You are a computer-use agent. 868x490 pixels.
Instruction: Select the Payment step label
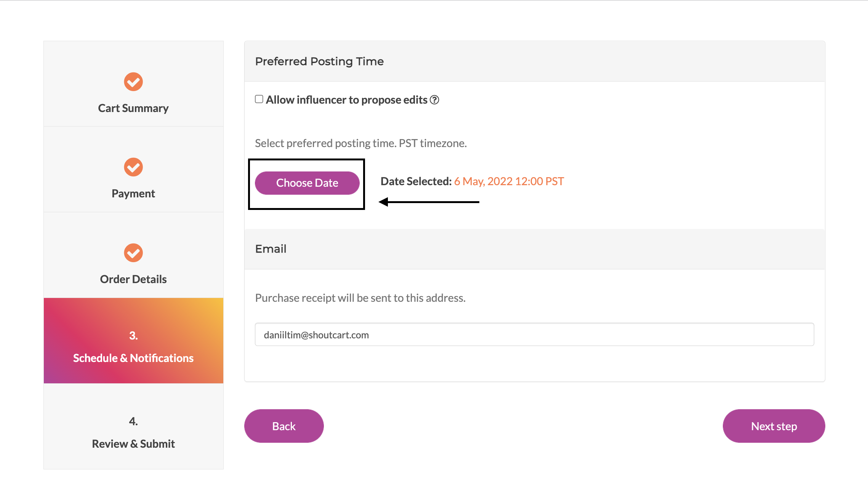[x=133, y=194]
